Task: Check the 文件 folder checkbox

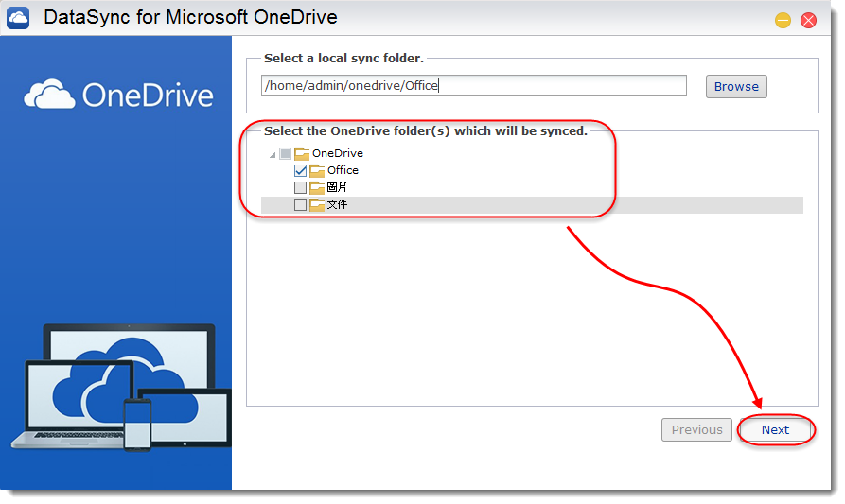Action: [x=300, y=205]
